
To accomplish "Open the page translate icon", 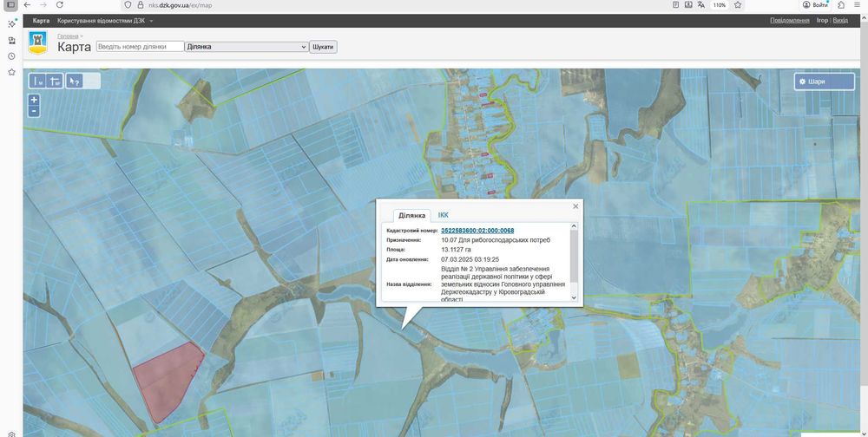I will click(x=701, y=4).
